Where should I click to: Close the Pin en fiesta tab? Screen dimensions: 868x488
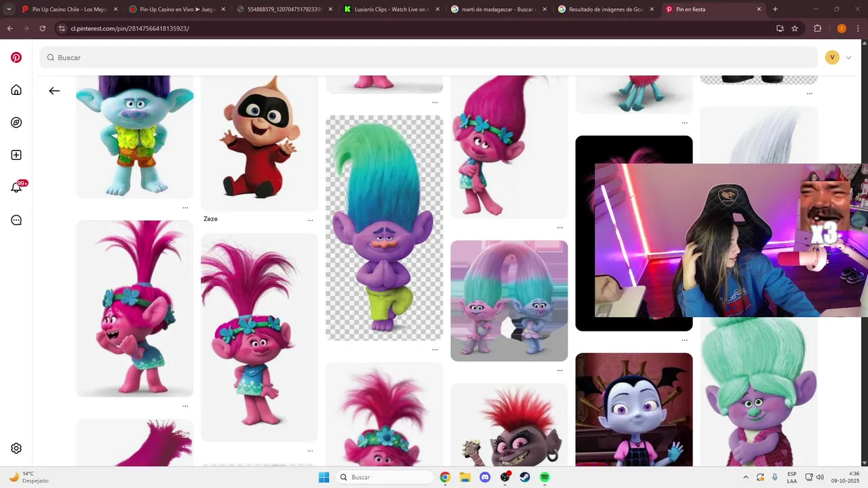(x=759, y=9)
